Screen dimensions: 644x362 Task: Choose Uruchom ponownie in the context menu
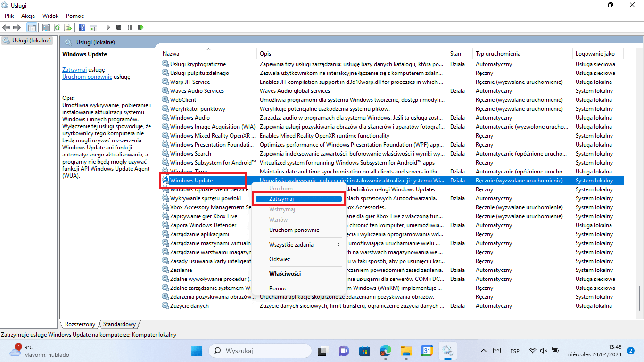coord(298,230)
